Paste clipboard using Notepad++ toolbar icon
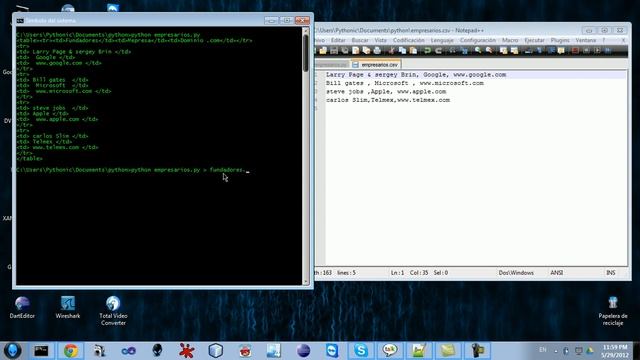This screenshot has height=360, width=640. pyautogui.click(x=413, y=51)
